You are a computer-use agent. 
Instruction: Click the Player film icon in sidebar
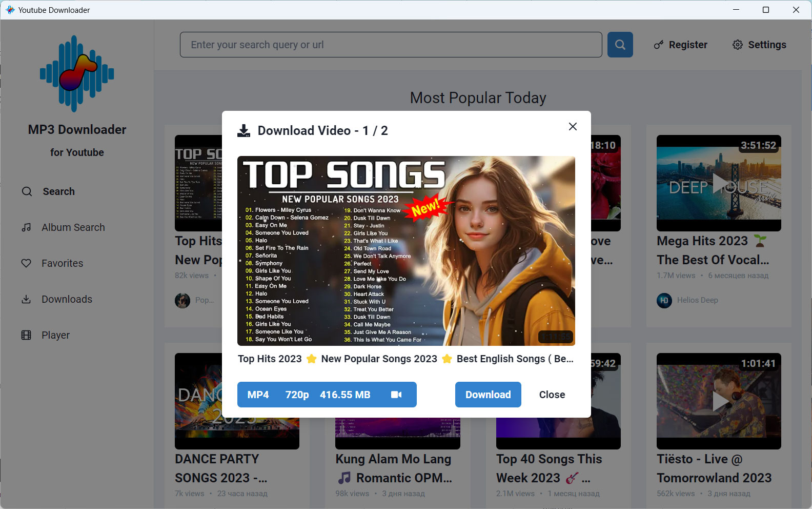[x=26, y=335]
